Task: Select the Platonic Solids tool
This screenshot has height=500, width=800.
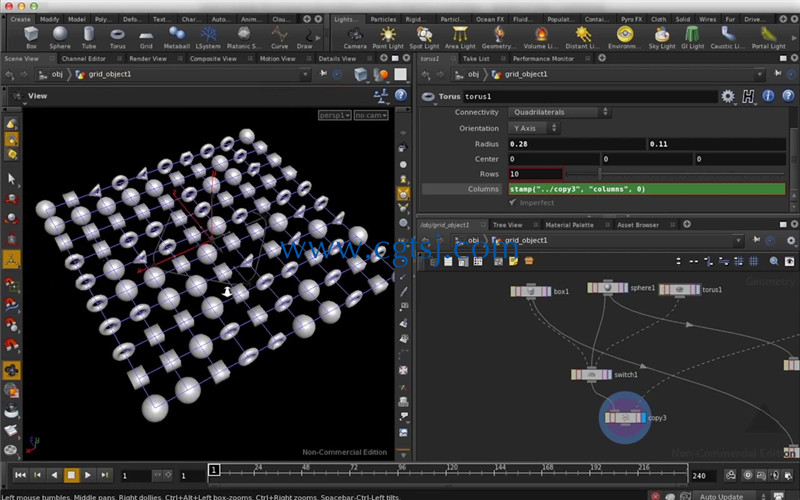Action: (244, 38)
